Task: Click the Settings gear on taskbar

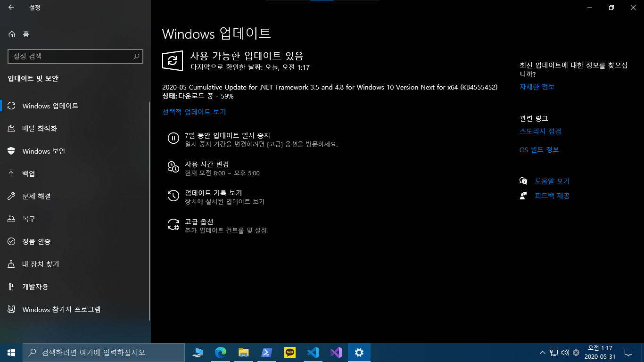Action: click(359, 353)
